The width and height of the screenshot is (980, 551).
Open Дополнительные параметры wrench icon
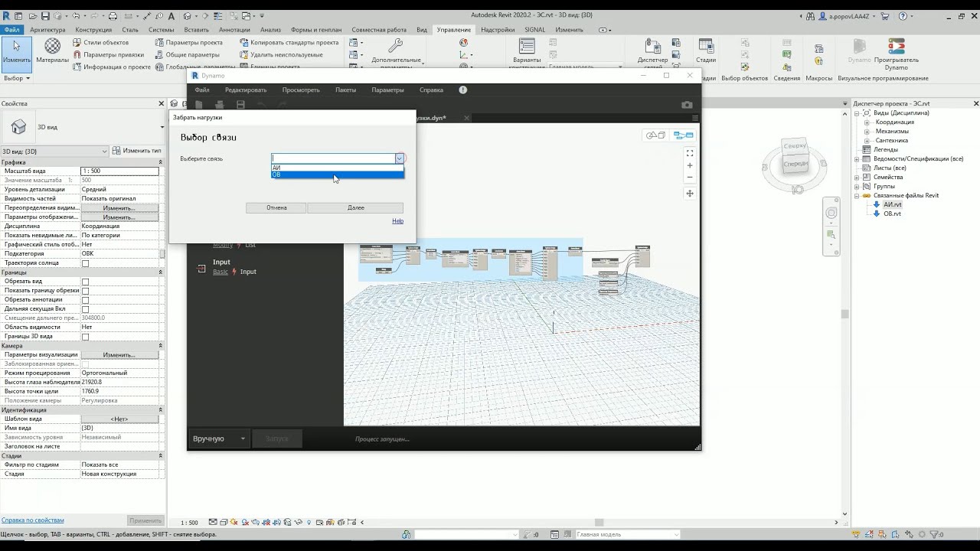point(396,47)
